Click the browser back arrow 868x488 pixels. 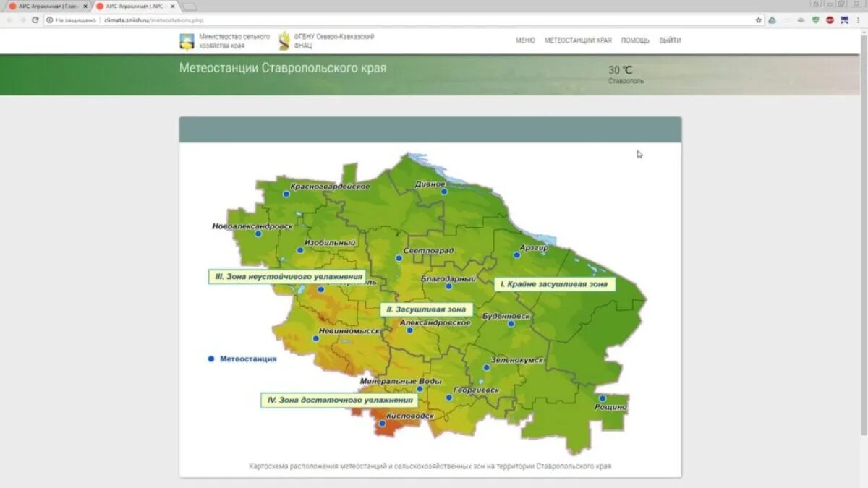click(9, 20)
